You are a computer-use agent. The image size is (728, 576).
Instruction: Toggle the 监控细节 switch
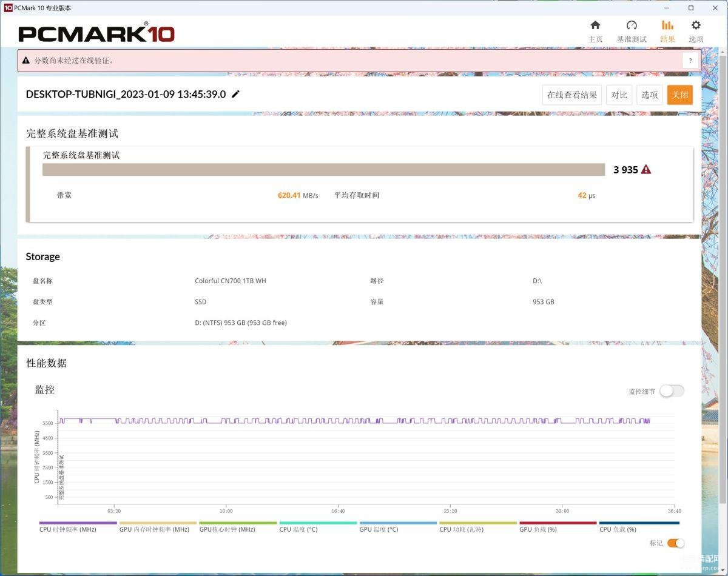point(672,391)
